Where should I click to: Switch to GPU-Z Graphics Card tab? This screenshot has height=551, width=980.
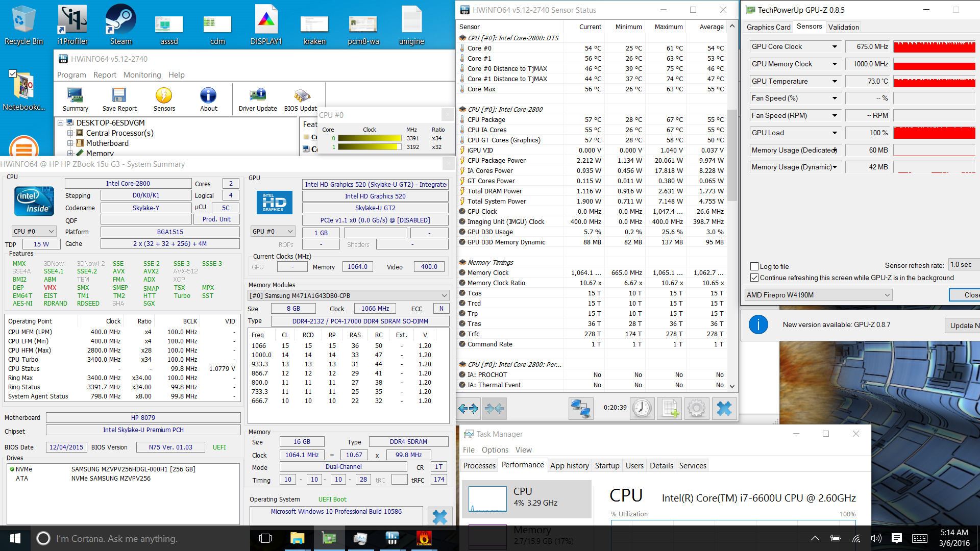[x=768, y=27]
